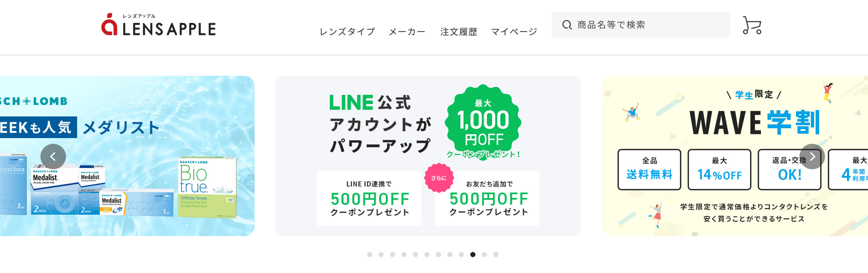Select the first carousel dot
The width and height of the screenshot is (868, 273).
click(x=370, y=254)
